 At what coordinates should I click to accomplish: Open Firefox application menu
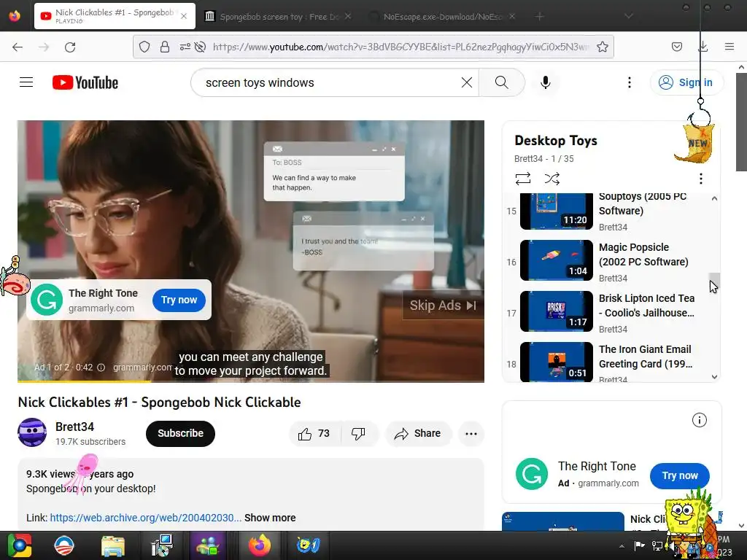[x=729, y=47]
